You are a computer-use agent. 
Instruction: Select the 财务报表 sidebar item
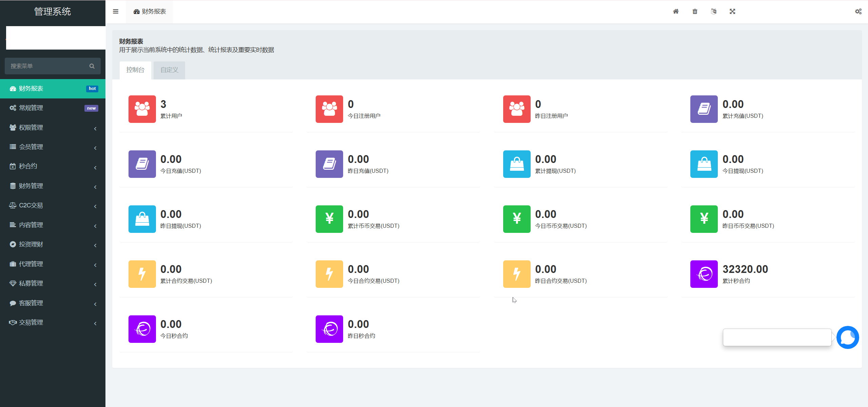53,89
